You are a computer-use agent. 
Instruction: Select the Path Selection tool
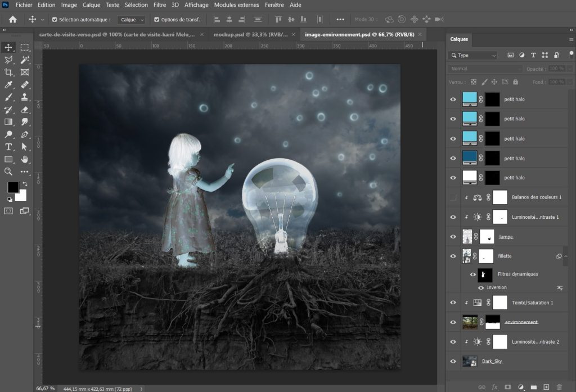[x=25, y=147]
